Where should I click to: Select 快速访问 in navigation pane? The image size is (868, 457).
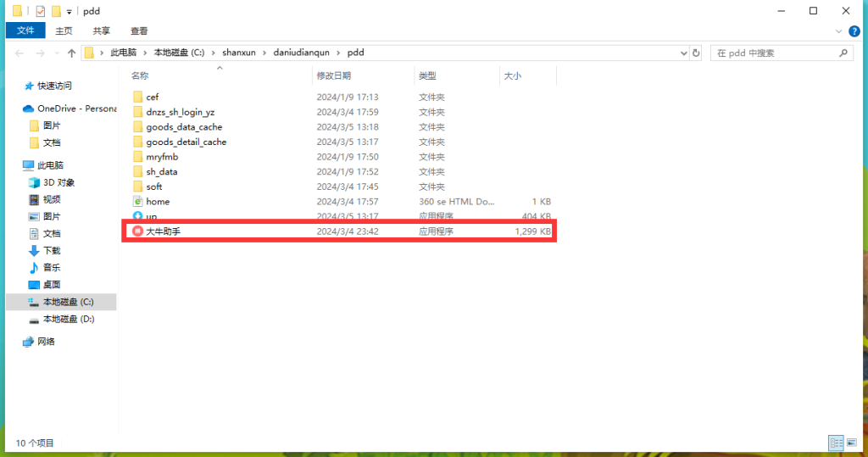click(x=54, y=86)
